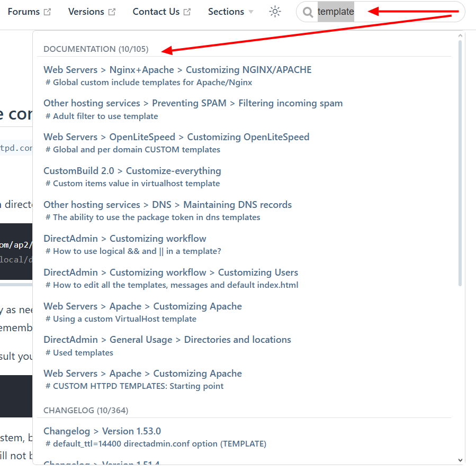Image resolution: width=476 pixels, height=473 pixels.
Task: Open result Customizing workflow > Customizing Users
Action: click(x=171, y=272)
